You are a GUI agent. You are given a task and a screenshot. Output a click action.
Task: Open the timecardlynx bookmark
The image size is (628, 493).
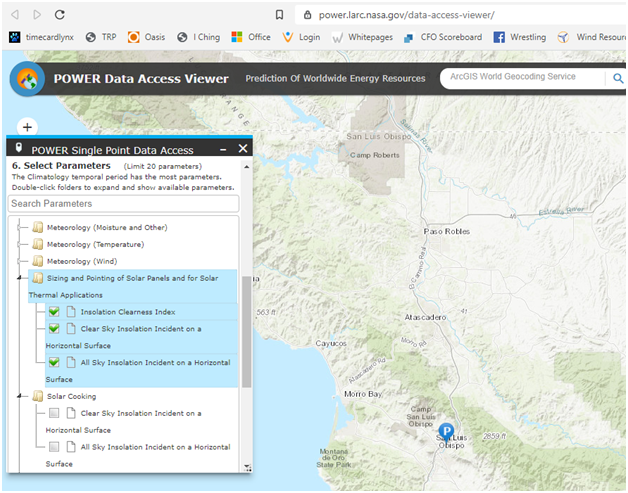point(42,37)
